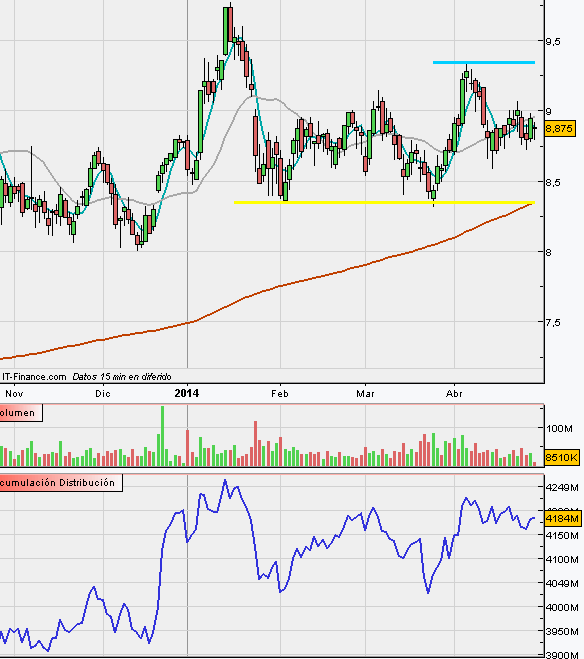Select the Feb label on time axis
The height and width of the screenshot is (659, 584).
[x=280, y=394]
